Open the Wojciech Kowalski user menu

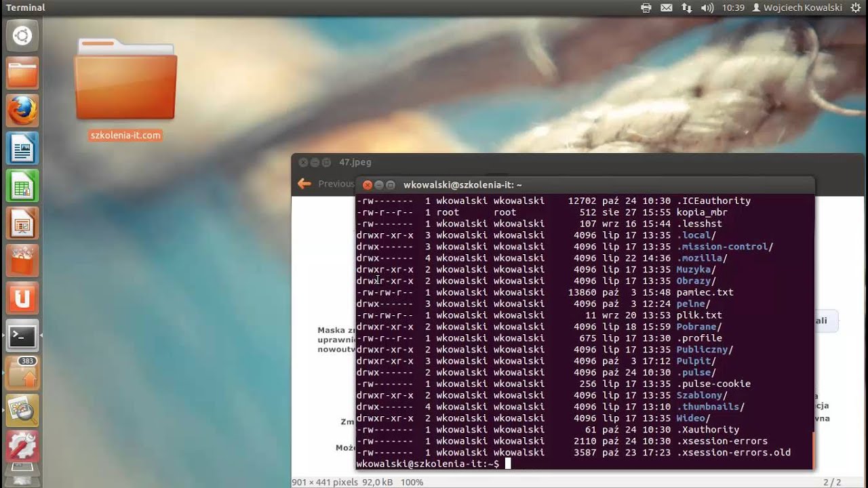click(x=797, y=7)
